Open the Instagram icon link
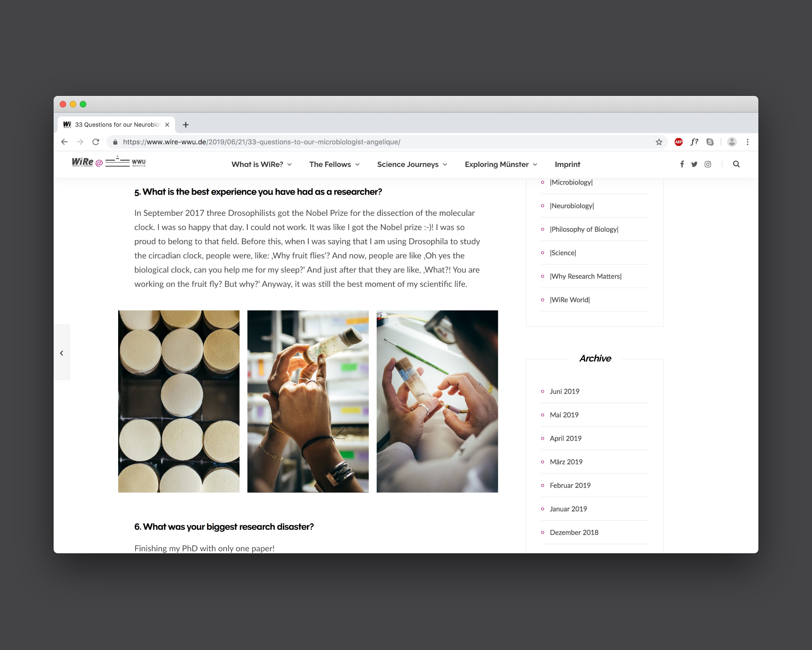This screenshot has width=812, height=650. tap(708, 164)
